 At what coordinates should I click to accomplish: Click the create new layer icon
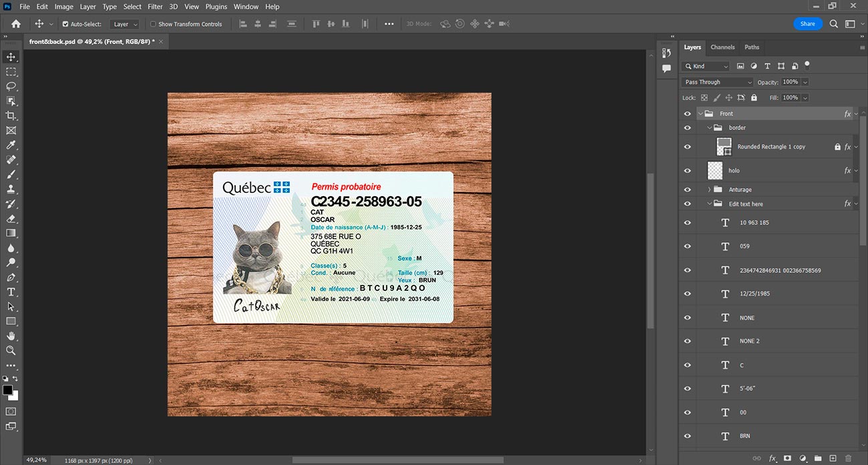click(x=833, y=458)
